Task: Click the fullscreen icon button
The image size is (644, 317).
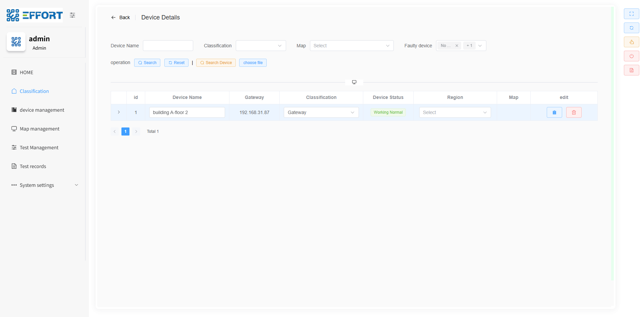Action: click(631, 14)
